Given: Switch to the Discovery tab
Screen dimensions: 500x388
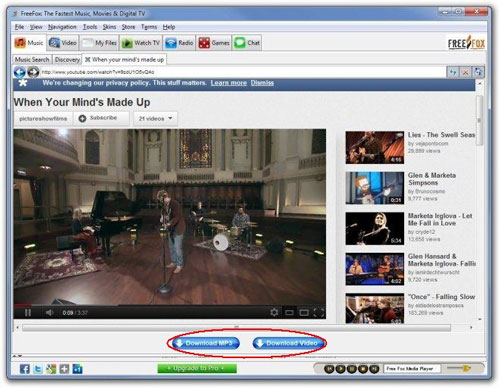Looking at the screenshot, I should 67,60.
